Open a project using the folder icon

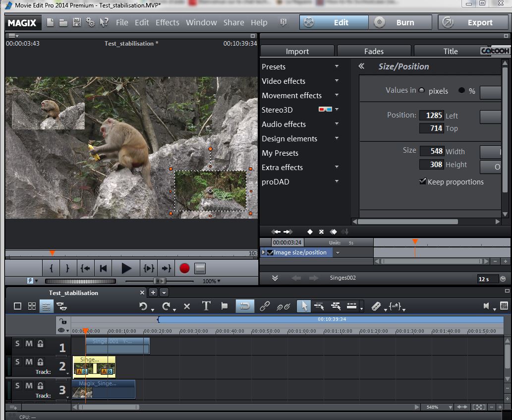63,22
